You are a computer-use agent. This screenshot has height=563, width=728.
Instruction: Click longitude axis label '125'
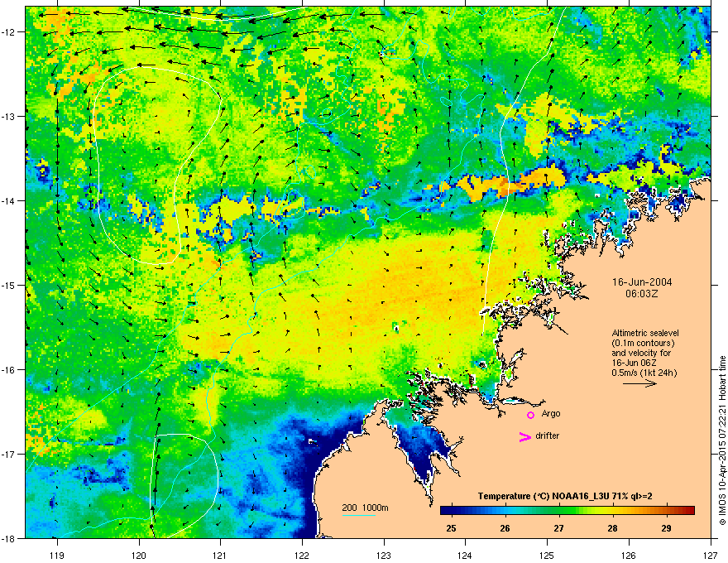pyautogui.click(x=547, y=555)
